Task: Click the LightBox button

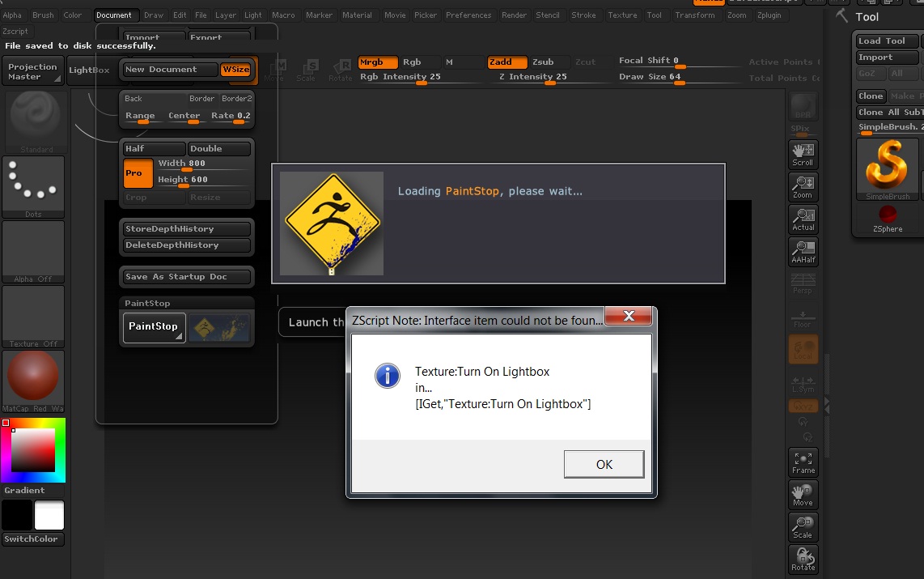Action: point(90,70)
